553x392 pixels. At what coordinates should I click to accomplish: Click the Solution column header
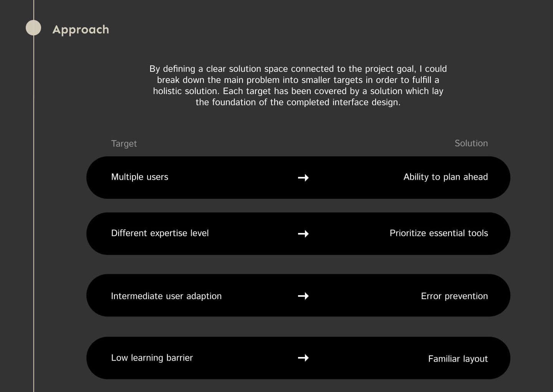click(x=471, y=143)
